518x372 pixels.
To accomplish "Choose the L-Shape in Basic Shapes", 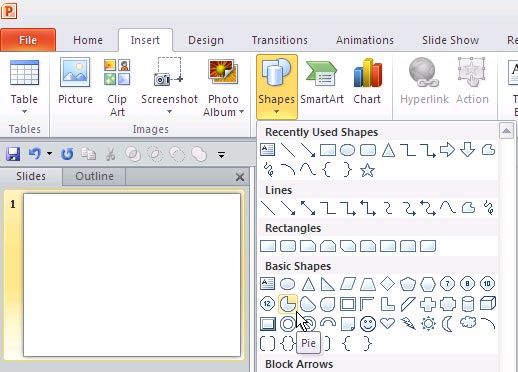I will (387, 304).
